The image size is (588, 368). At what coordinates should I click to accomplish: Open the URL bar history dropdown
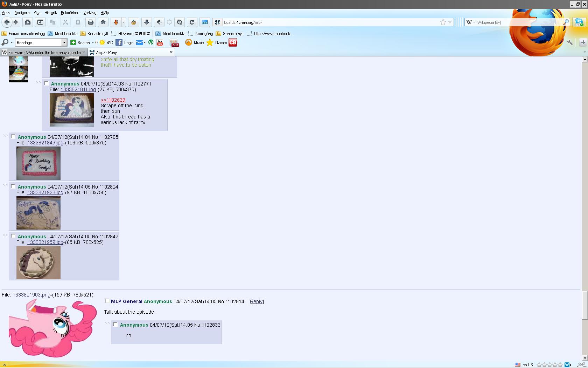(x=450, y=22)
